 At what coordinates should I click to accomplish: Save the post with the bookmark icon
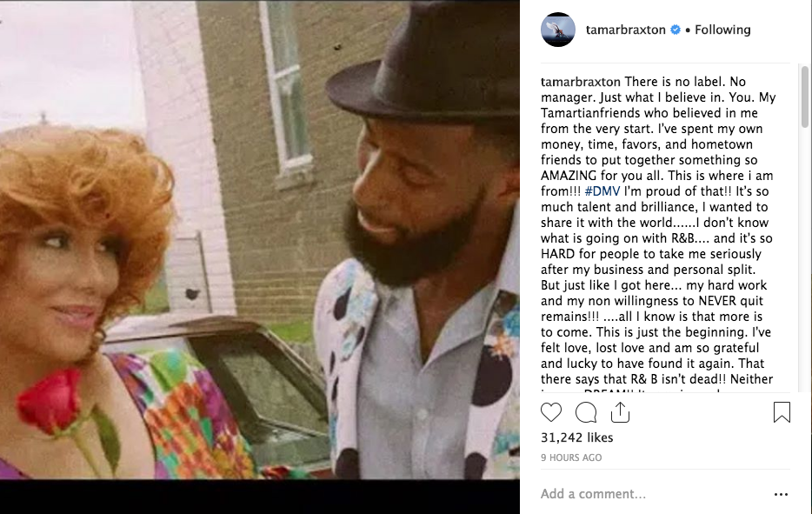coord(782,412)
